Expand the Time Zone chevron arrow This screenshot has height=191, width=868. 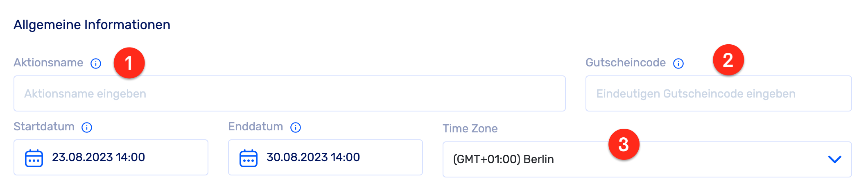click(834, 159)
